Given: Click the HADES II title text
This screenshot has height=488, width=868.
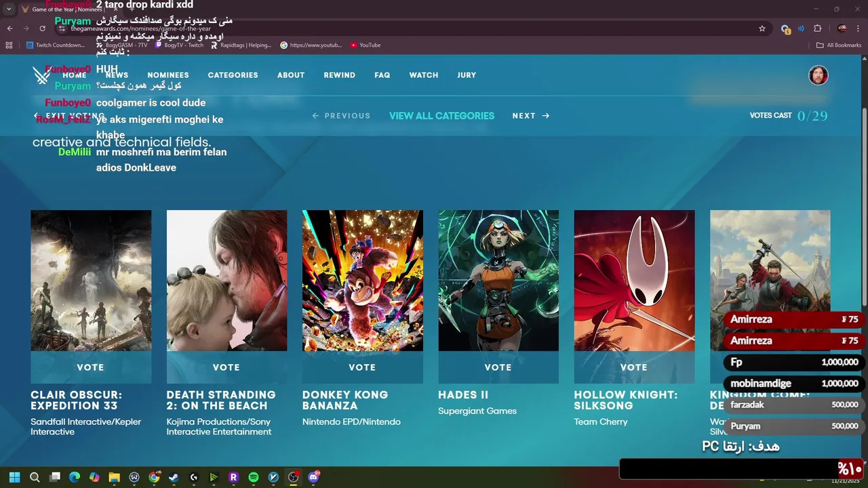Looking at the screenshot, I should tap(463, 395).
